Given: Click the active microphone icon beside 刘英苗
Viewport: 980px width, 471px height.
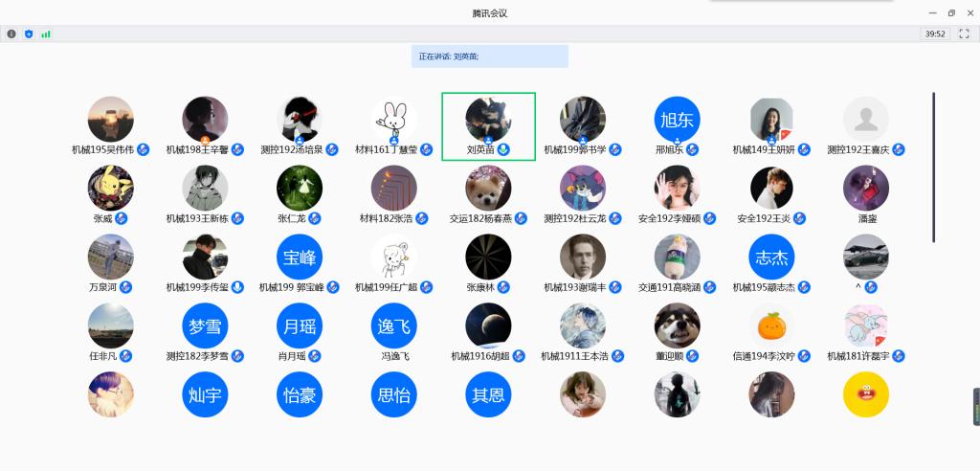Looking at the screenshot, I should coord(503,149).
